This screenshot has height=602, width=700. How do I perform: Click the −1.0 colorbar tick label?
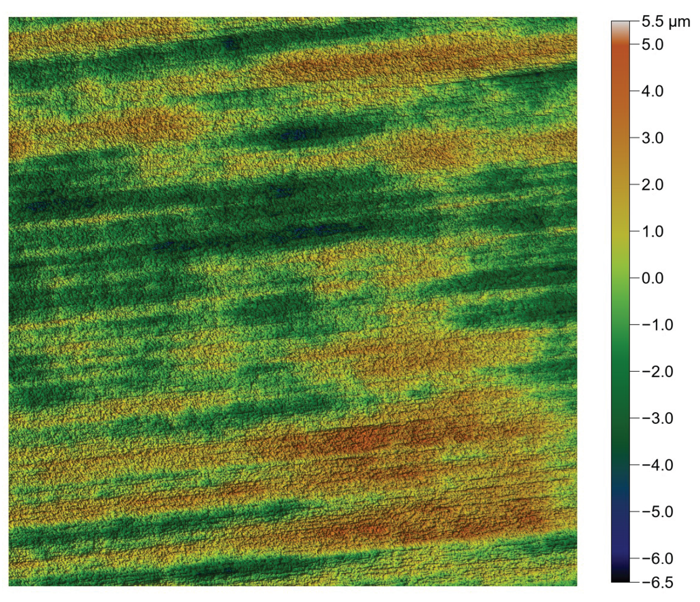pos(657,325)
